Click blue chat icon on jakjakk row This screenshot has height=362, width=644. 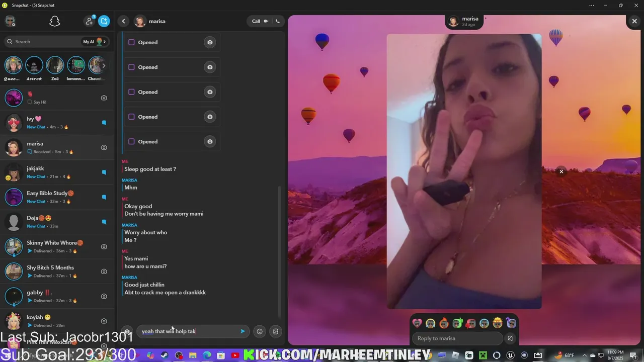[x=104, y=172]
